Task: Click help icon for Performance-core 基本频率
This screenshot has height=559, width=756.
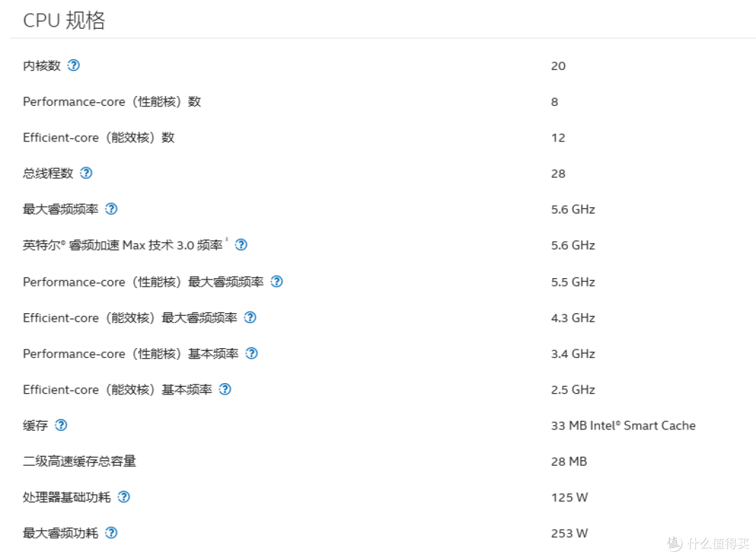Action: click(251, 353)
